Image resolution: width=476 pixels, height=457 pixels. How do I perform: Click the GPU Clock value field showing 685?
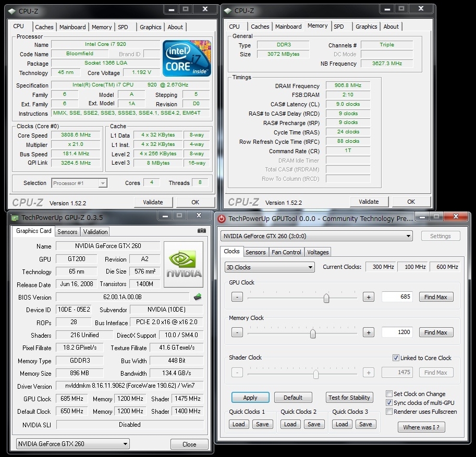pos(397,297)
